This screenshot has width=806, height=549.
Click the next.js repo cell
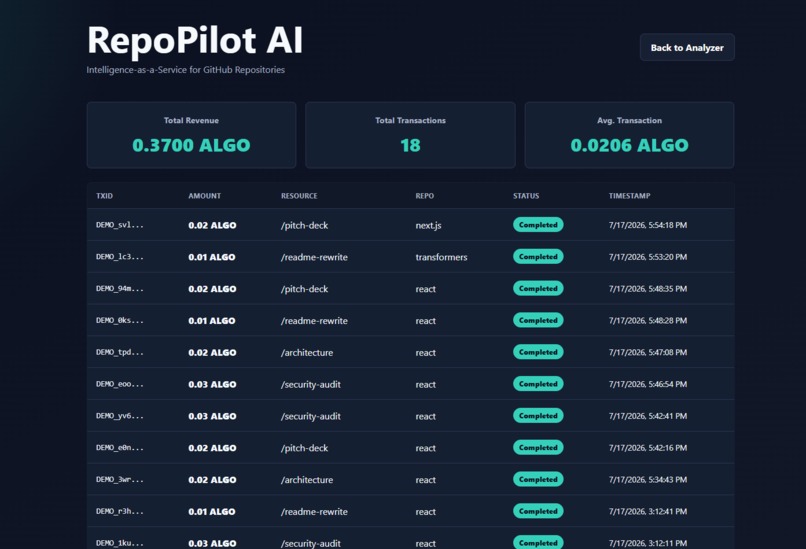(428, 225)
